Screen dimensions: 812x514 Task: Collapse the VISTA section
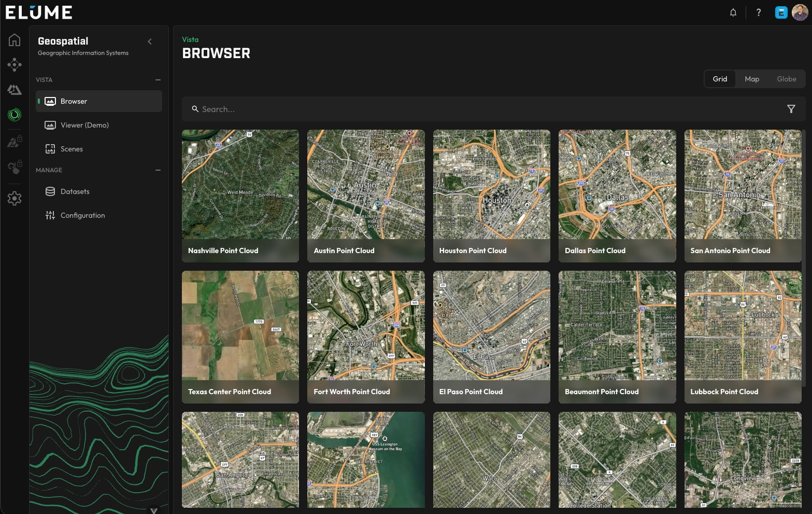[x=158, y=80]
